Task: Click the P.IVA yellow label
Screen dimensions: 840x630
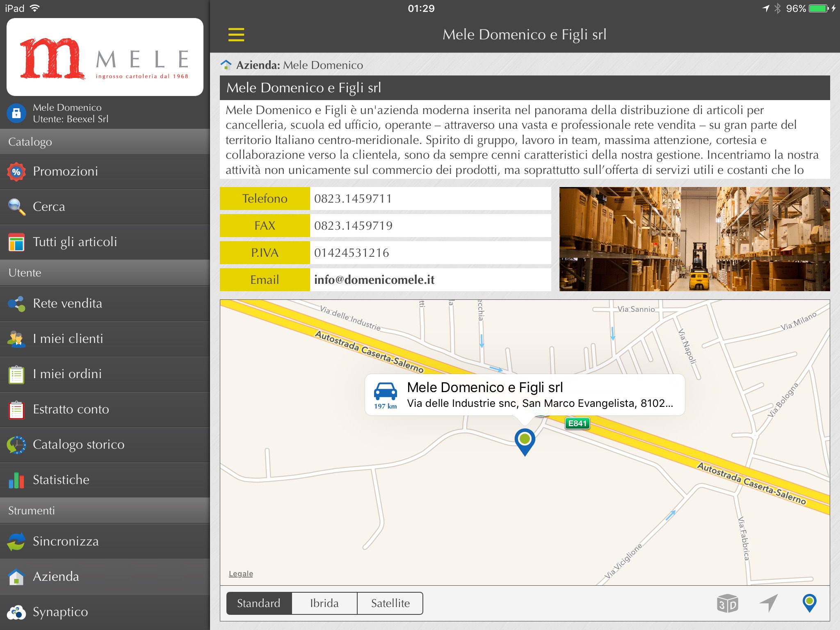Action: 265,253
